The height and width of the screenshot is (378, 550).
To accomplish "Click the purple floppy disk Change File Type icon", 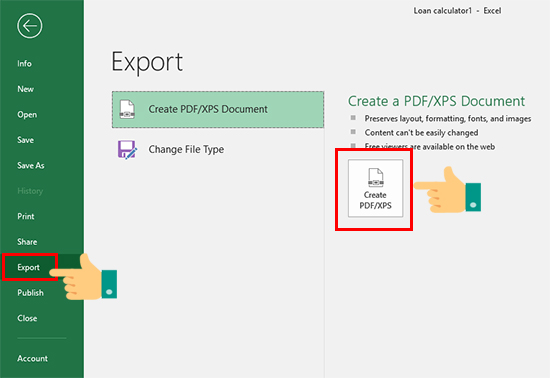I will pos(127,149).
